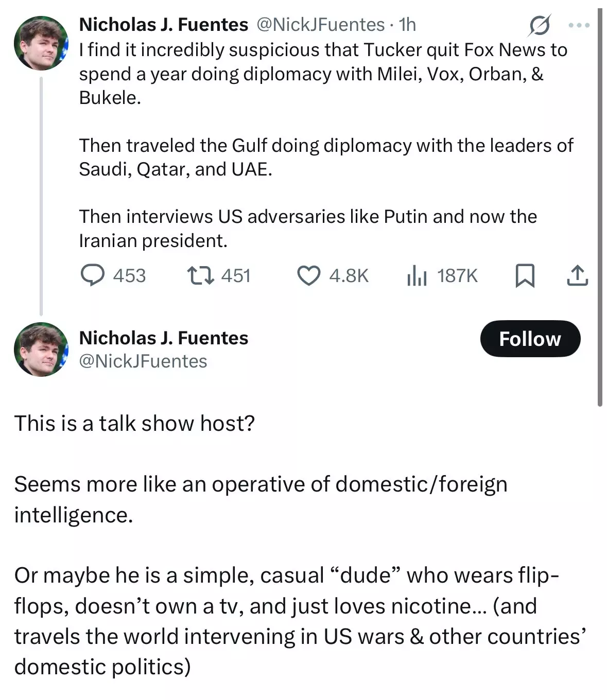
Task: Follow Nicholas J. Fuentes
Action: tap(530, 339)
